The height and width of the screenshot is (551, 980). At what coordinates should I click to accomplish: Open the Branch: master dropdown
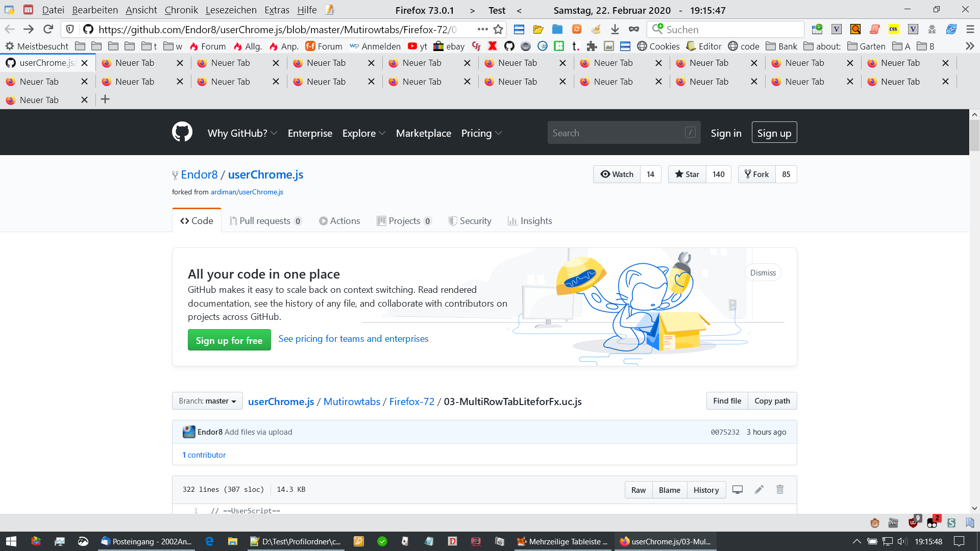pyautogui.click(x=207, y=401)
